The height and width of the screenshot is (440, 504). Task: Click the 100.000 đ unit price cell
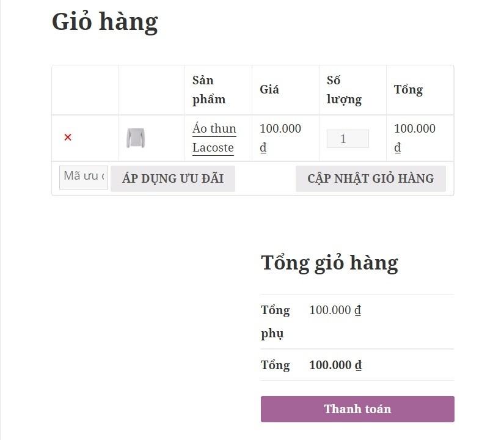280,138
